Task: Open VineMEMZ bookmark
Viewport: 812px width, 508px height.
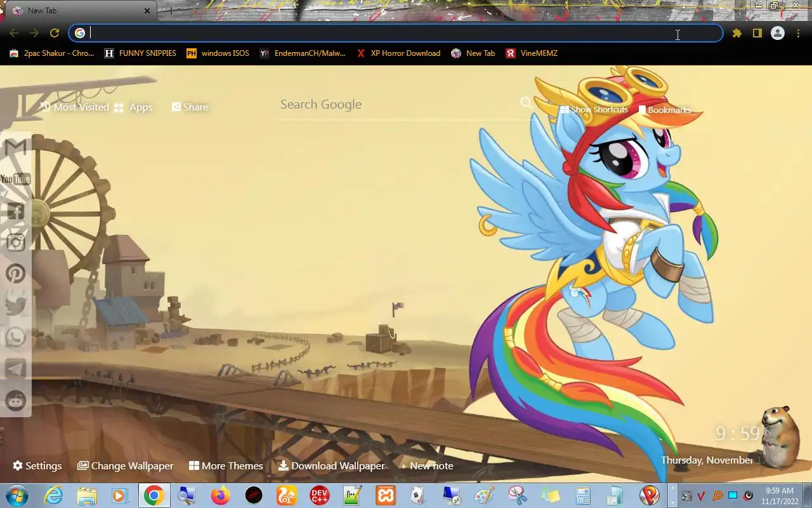Action: point(532,53)
